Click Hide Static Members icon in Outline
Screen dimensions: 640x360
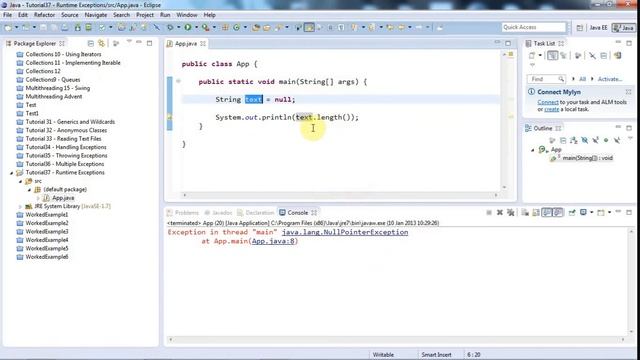click(596, 140)
